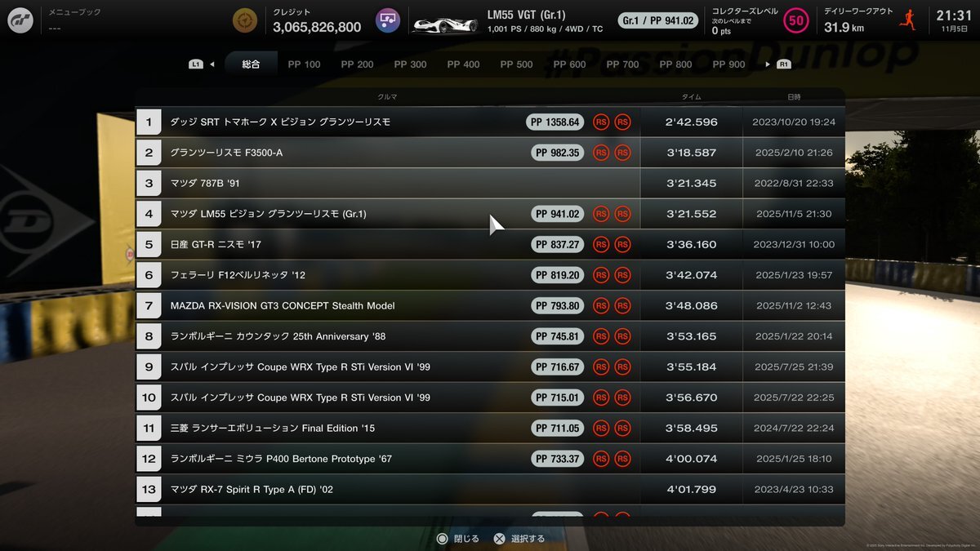Switch to the PP 500 tab
Screen dimensions: 980x551
coord(516,64)
